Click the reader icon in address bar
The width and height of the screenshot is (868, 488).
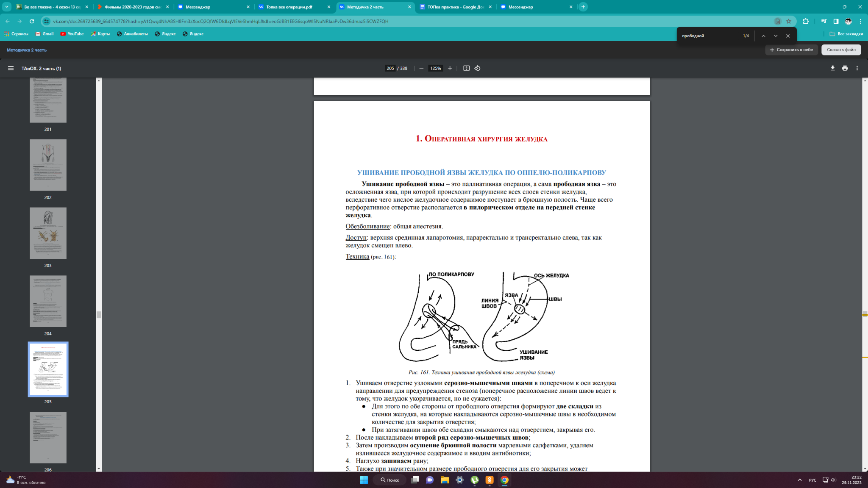(778, 21)
